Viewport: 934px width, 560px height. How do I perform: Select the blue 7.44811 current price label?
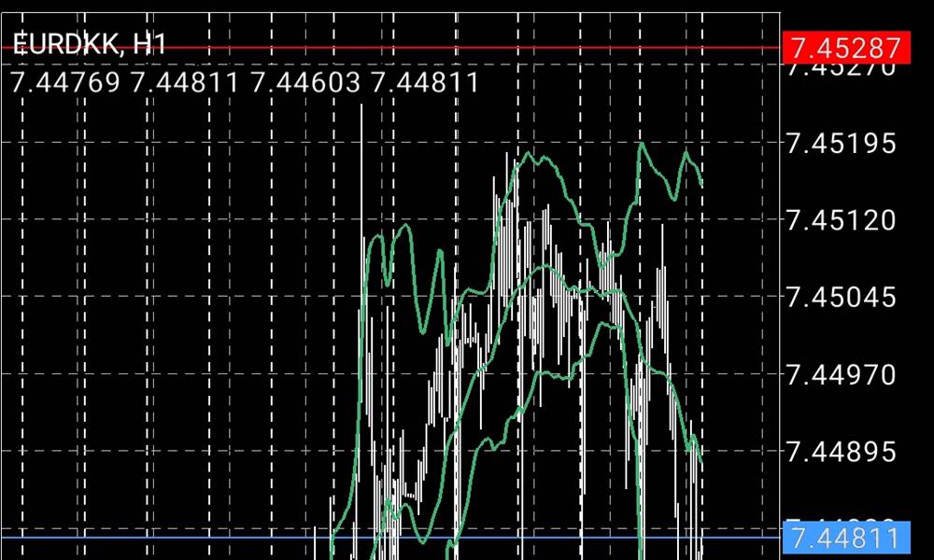click(x=846, y=538)
